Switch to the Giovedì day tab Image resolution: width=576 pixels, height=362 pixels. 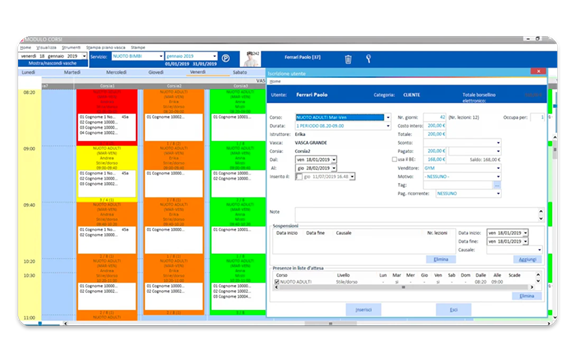[156, 72]
